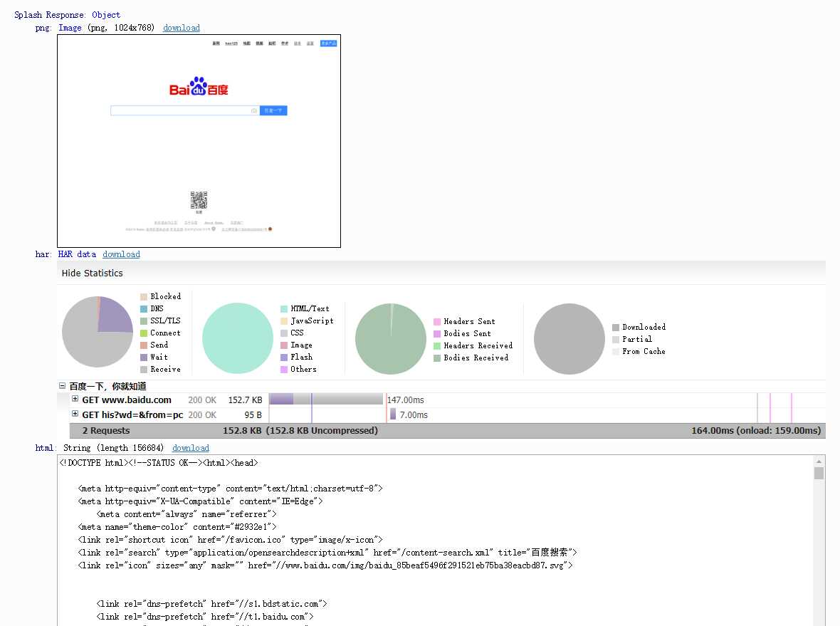Click the content type pie chart
Image resolution: width=840 pixels, height=626 pixels.
pos(238,338)
